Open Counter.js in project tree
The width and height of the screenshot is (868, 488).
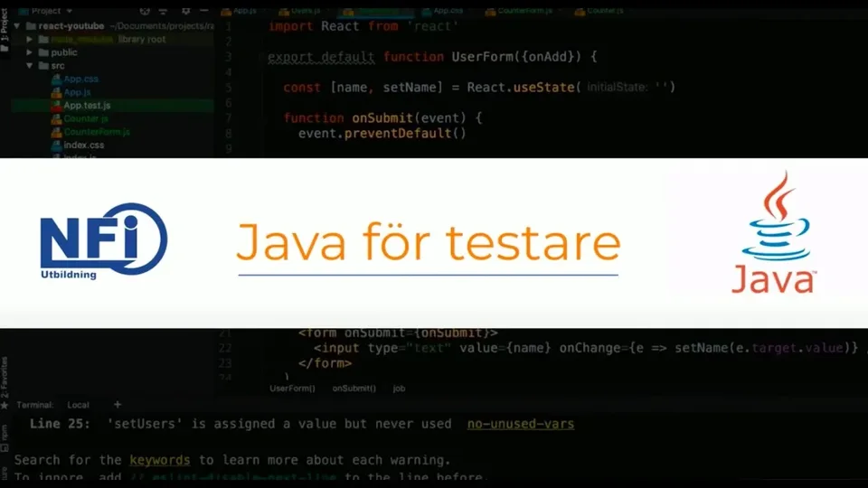pos(86,118)
